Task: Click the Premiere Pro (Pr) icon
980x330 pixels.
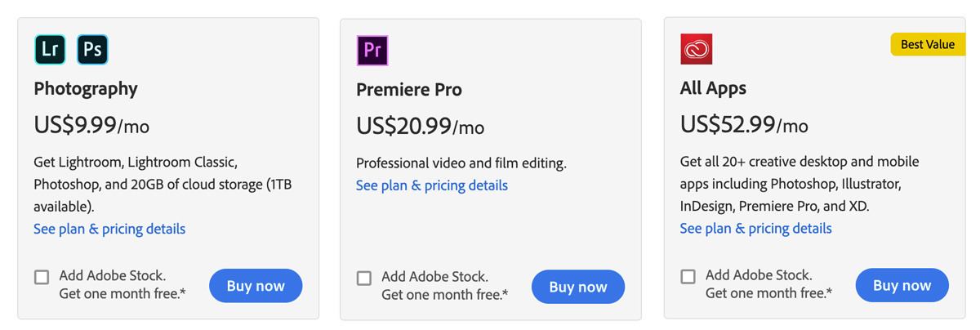Action: click(372, 51)
